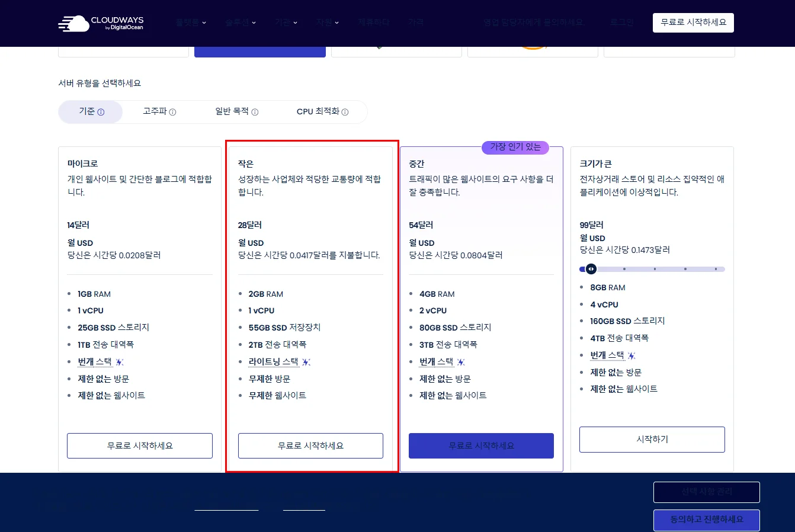
Task: Expand the 기관 navigation dropdown
Action: (286, 23)
